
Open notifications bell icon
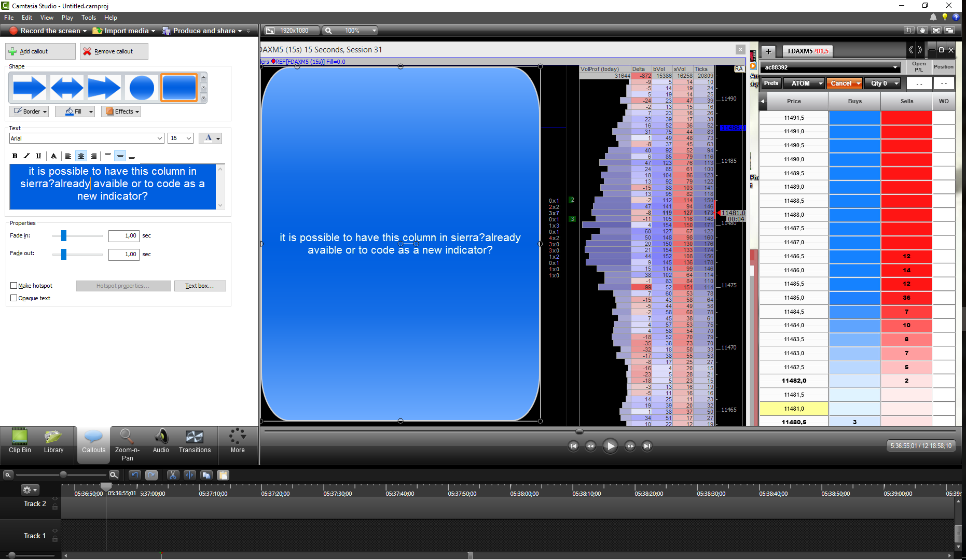point(933,17)
